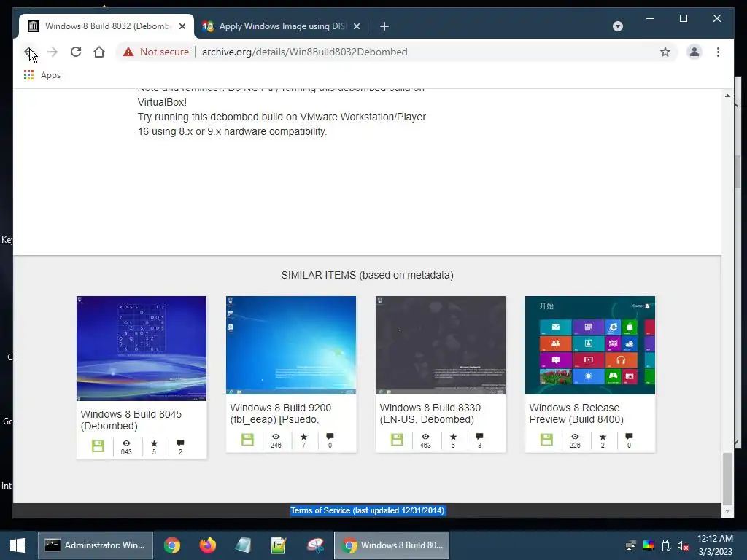Close the Windows 8 Build 8032 tab

(182, 26)
